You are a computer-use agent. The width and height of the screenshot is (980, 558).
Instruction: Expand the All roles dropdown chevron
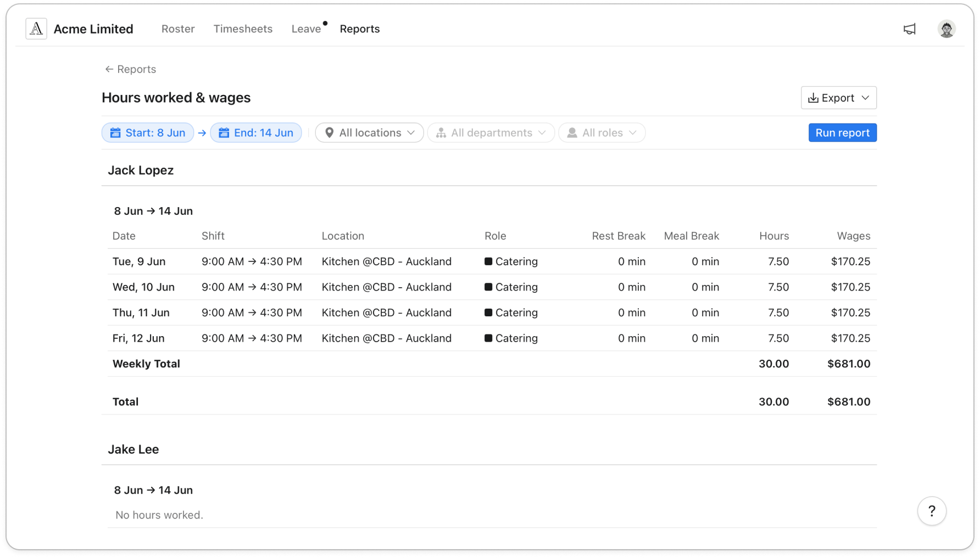633,133
